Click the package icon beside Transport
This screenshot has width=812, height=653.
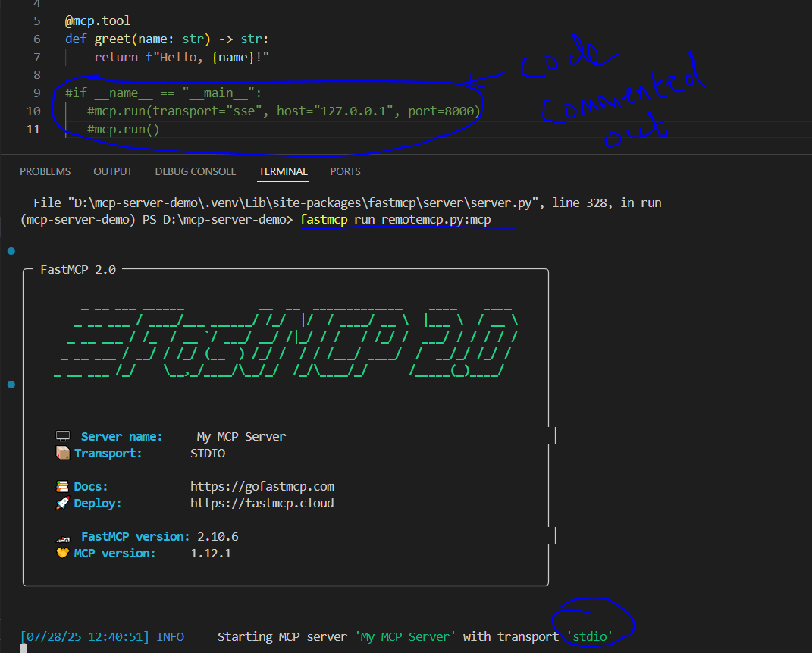tap(63, 453)
